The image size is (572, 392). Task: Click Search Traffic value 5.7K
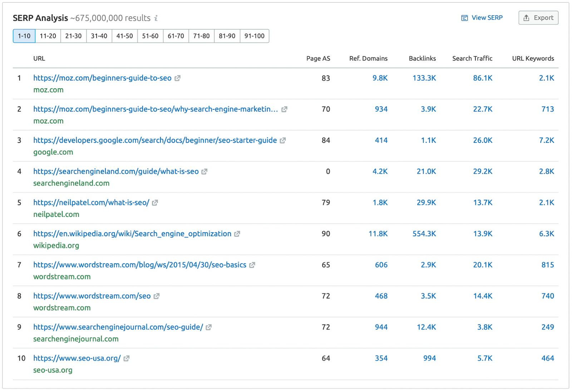485,358
